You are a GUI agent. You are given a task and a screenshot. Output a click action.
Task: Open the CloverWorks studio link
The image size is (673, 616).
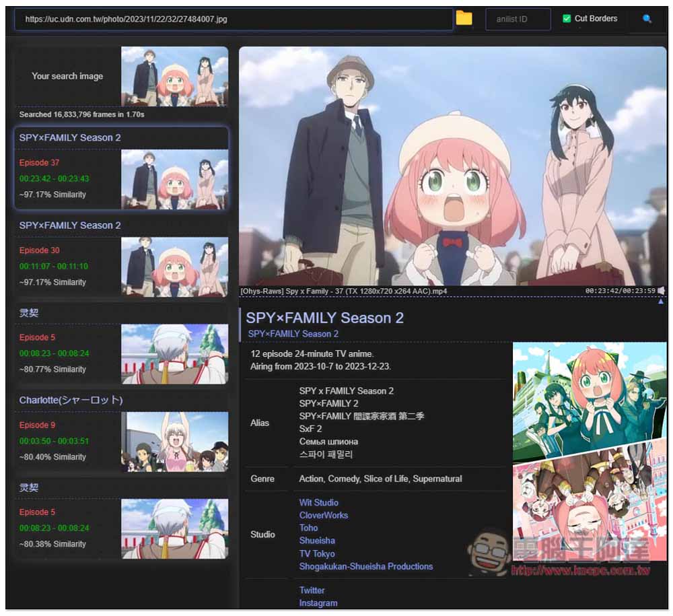[324, 515]
